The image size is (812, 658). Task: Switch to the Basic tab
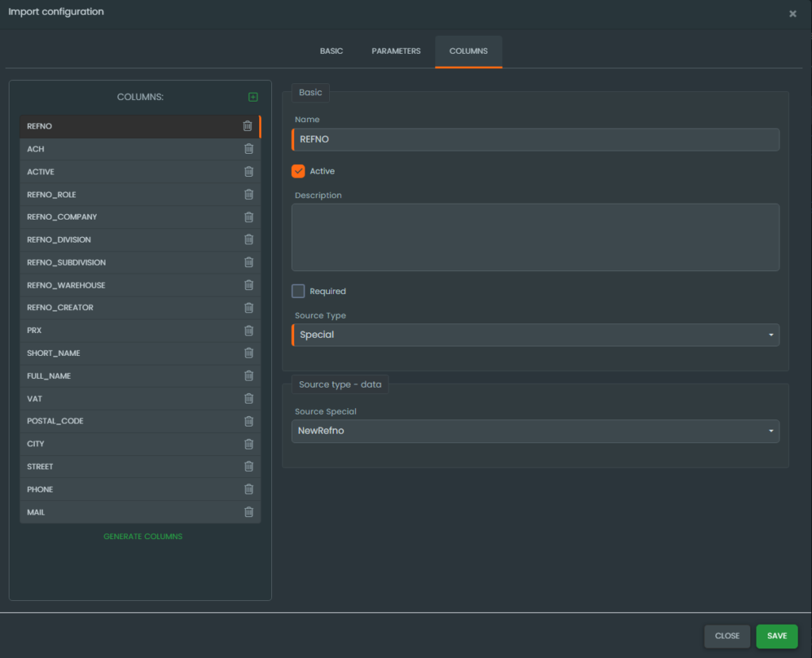331,52
